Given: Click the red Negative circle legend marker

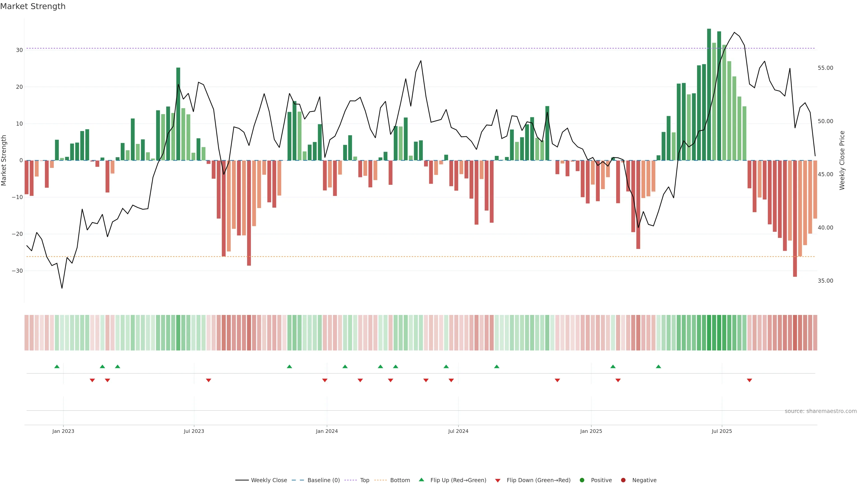Looking at the screenshot, I should click(x=623, y=480).
